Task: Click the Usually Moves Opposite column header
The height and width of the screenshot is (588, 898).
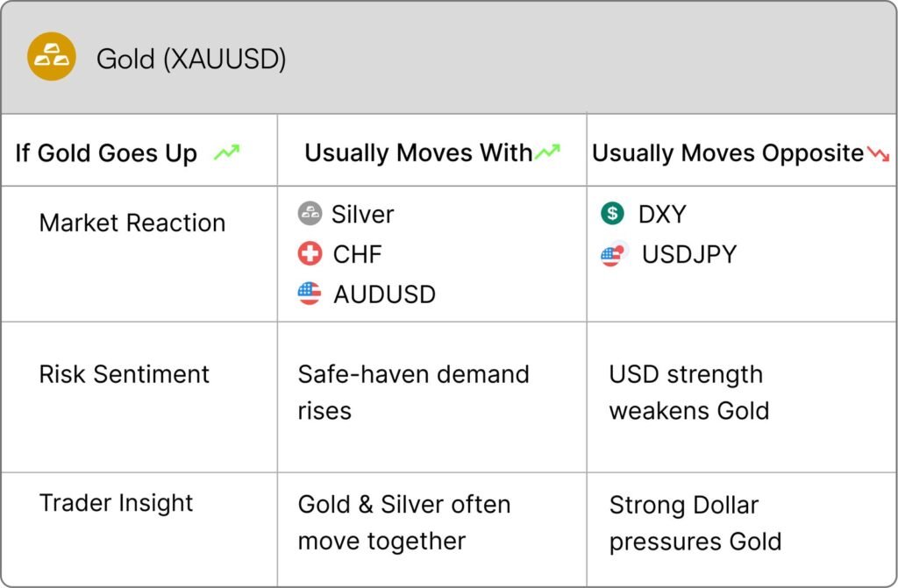Action: 727,152
